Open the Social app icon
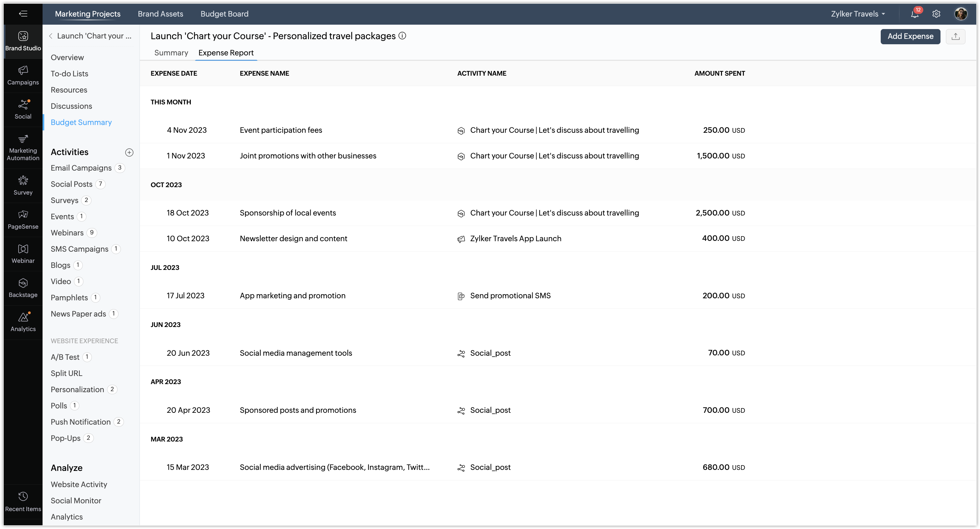 23,109
